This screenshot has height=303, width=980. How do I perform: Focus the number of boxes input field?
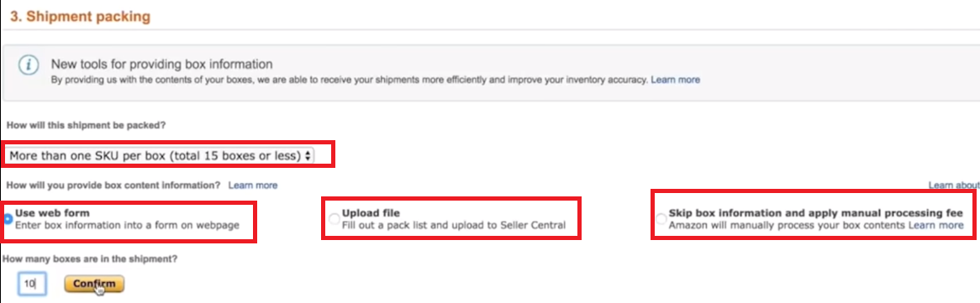[x=29, y=284]
